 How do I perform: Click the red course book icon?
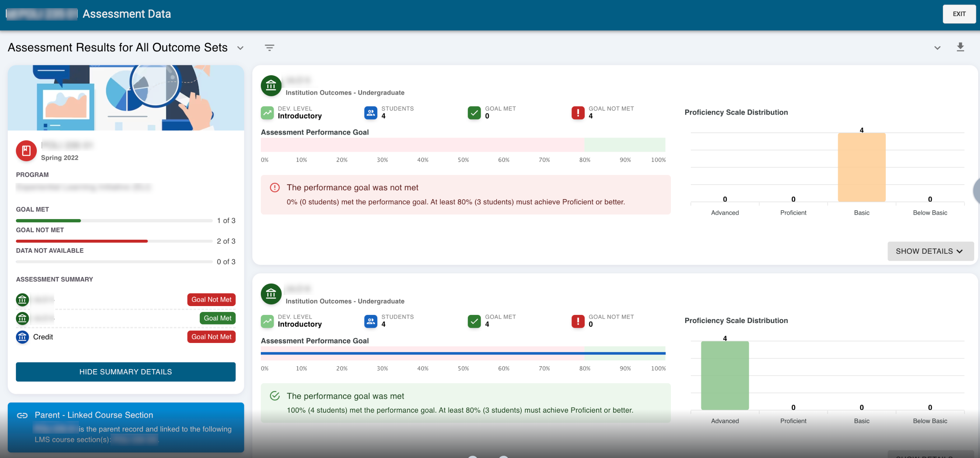26,151
